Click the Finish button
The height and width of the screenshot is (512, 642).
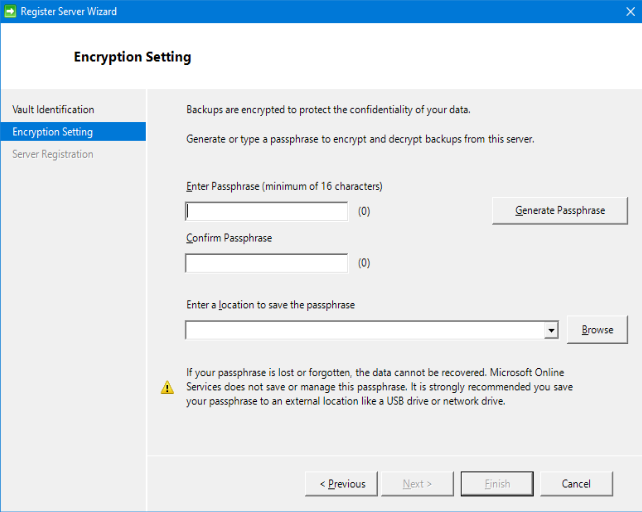497,484
